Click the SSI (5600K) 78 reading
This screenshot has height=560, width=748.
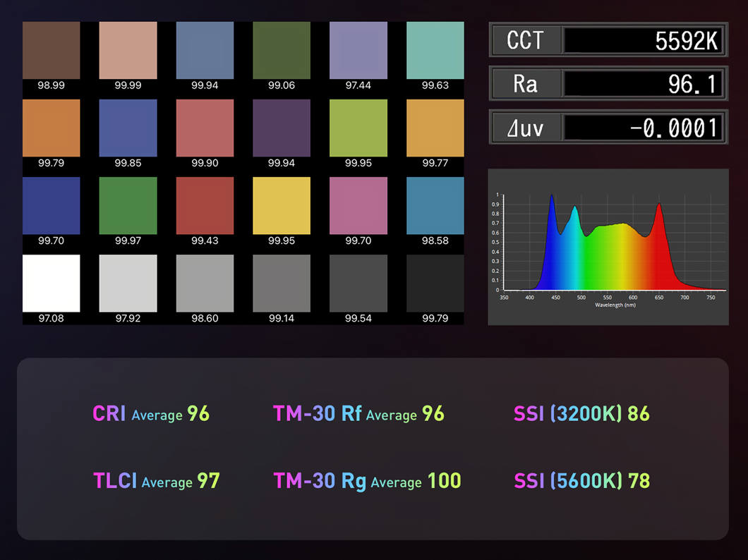coord(581,481)
